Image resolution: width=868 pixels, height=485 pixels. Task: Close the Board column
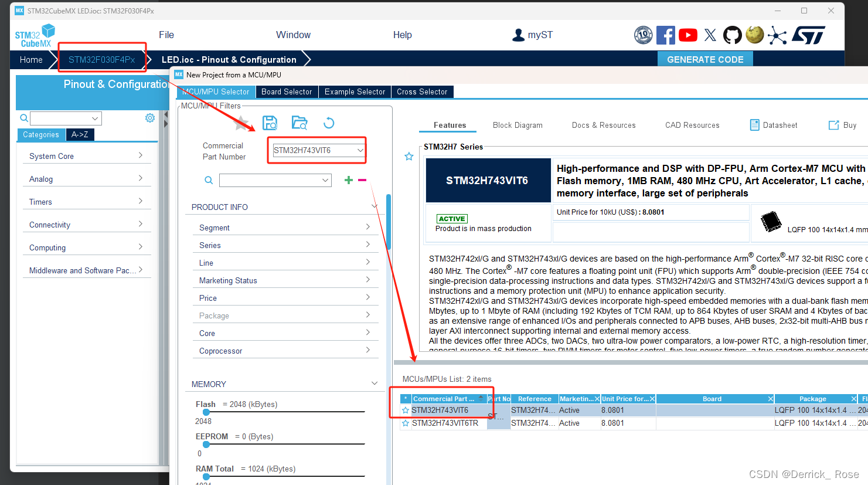coord(771,399)
